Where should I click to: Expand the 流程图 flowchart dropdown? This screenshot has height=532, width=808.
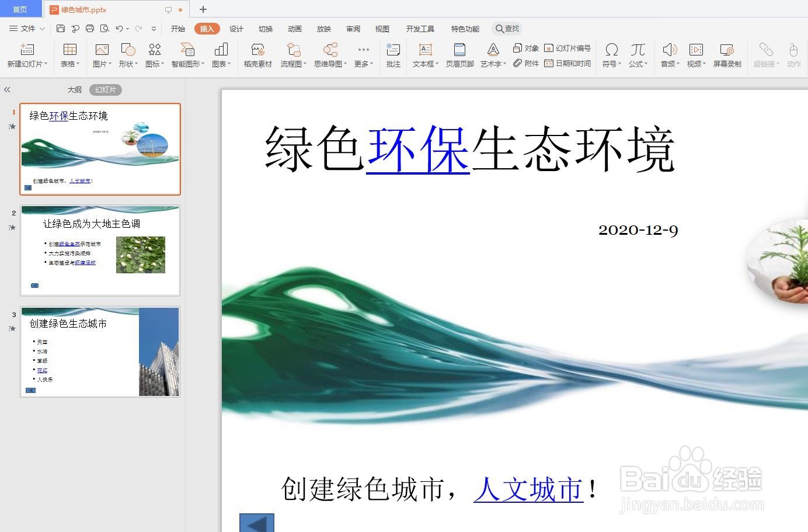[x=305, y=64]
